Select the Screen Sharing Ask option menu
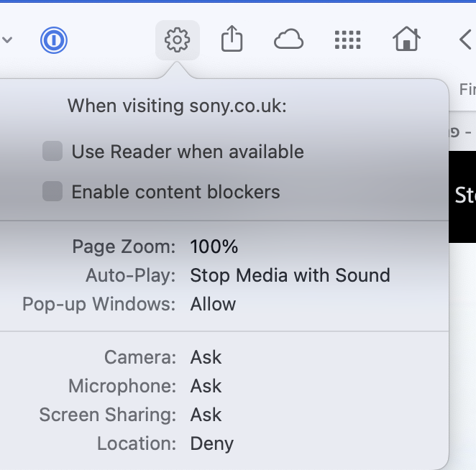Image resolution: width=476 pixels, height=470 pixels. click(x=206, y=415)
